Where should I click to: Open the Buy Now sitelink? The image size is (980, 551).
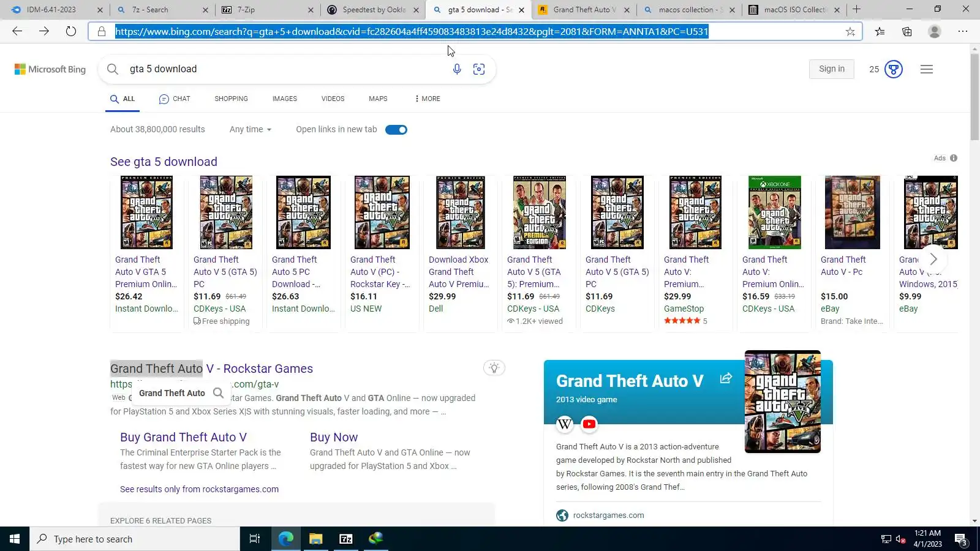(x=334, y=437)
